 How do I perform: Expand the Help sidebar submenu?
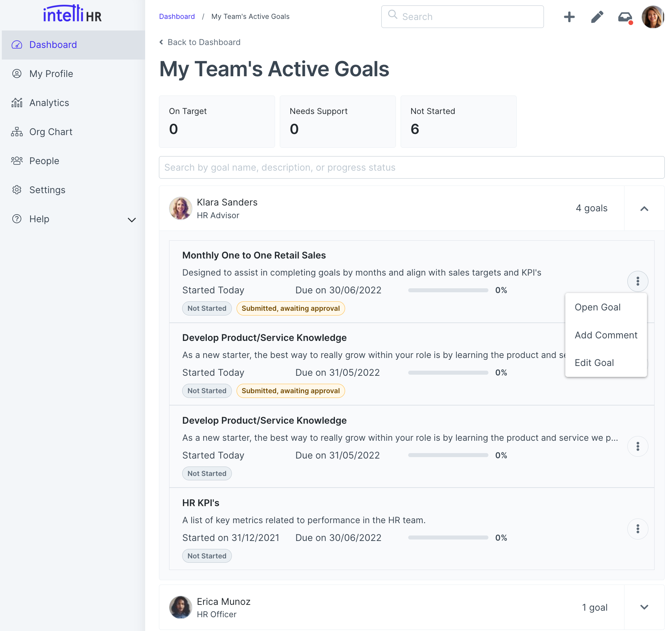(132, 220)
